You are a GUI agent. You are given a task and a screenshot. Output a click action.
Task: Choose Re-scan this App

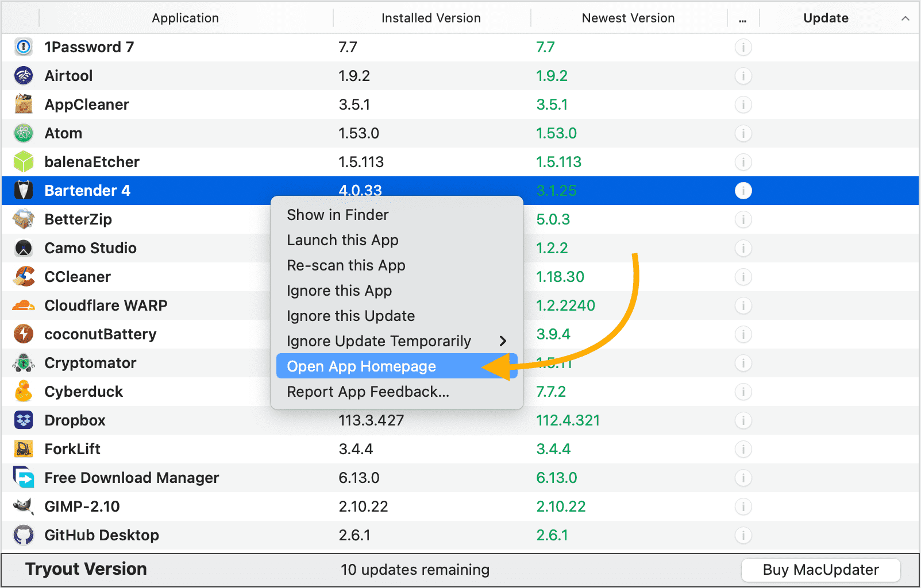[x=396, y=265]
